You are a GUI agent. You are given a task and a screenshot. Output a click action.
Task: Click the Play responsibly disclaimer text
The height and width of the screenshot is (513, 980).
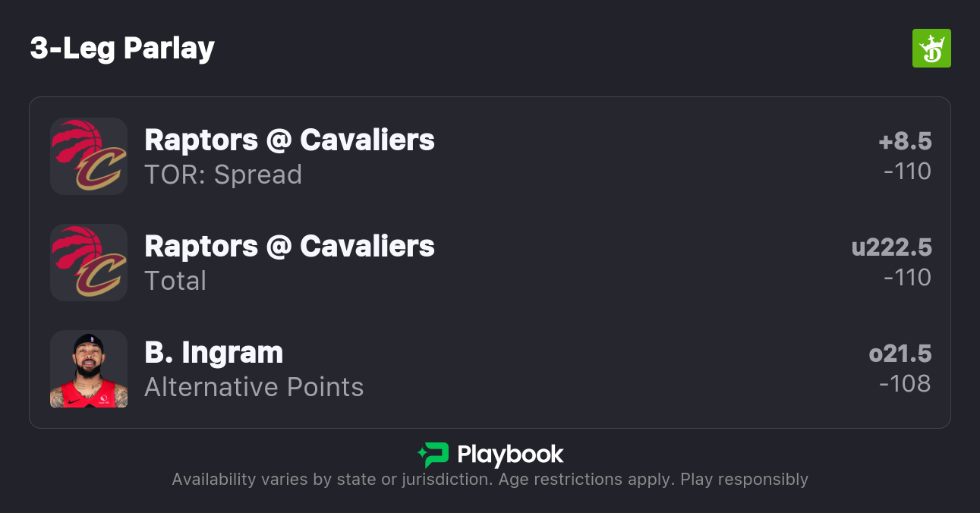(x=744, y=480)
